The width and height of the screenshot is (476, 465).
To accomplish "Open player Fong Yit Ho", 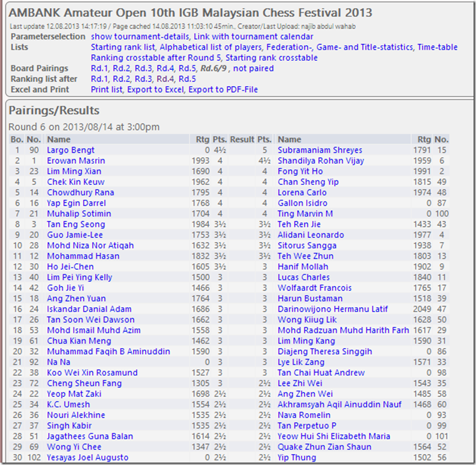I will (x=300, y=172).
